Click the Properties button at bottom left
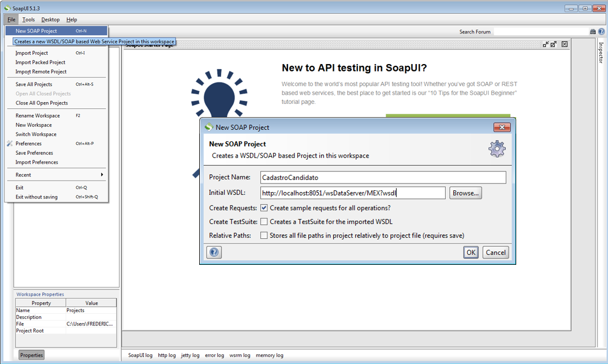608x364 pixels. 31,355
